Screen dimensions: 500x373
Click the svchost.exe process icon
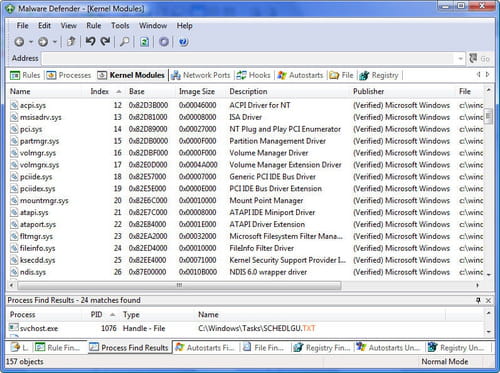point(14,328)
